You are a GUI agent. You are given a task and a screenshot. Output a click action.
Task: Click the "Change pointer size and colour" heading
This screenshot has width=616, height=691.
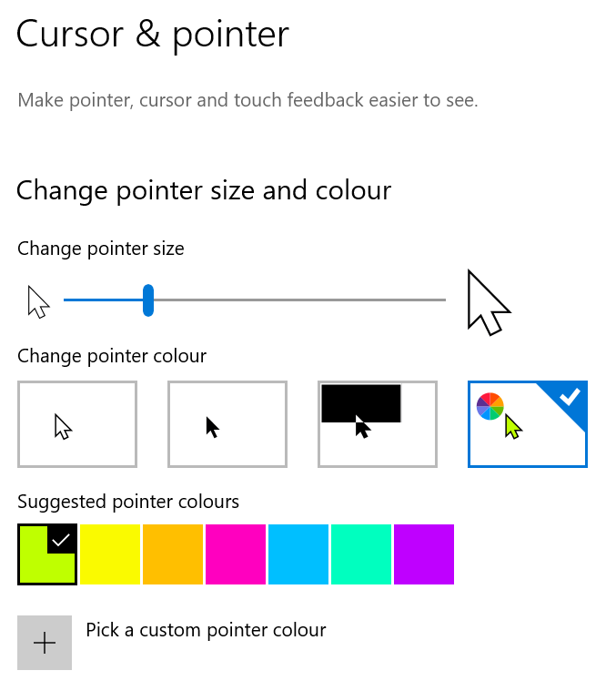(x=204, y=190)
